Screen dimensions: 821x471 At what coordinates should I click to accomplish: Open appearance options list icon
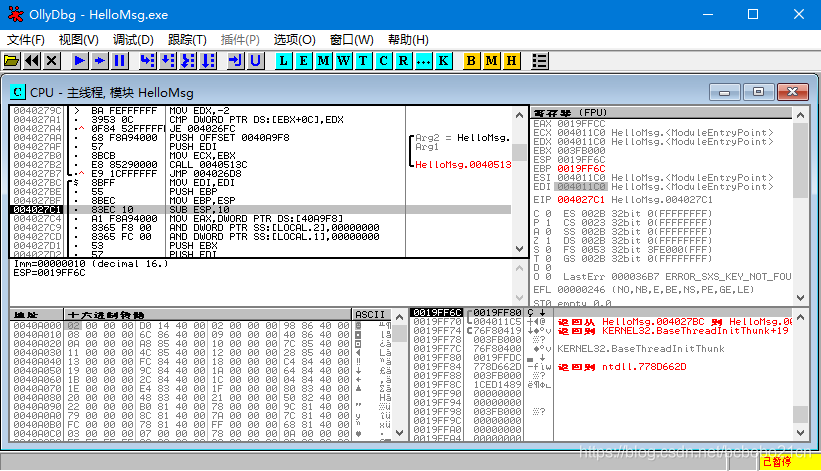point(539,61)
